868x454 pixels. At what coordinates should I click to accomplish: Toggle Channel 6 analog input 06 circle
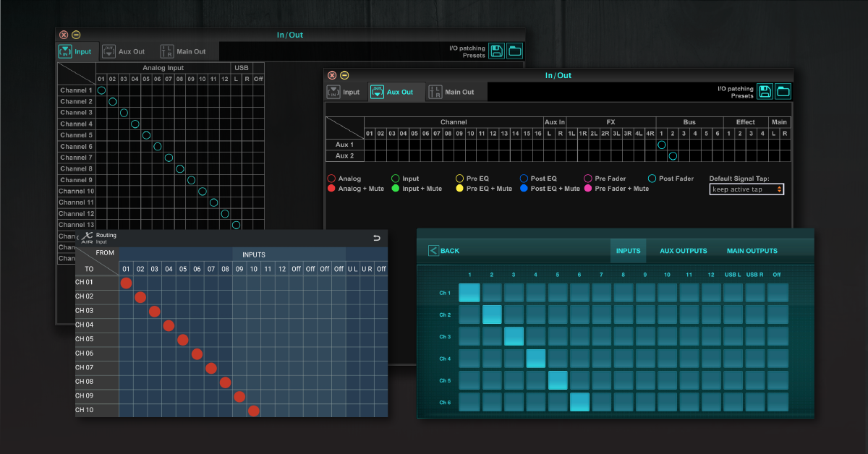coord(158,146)
